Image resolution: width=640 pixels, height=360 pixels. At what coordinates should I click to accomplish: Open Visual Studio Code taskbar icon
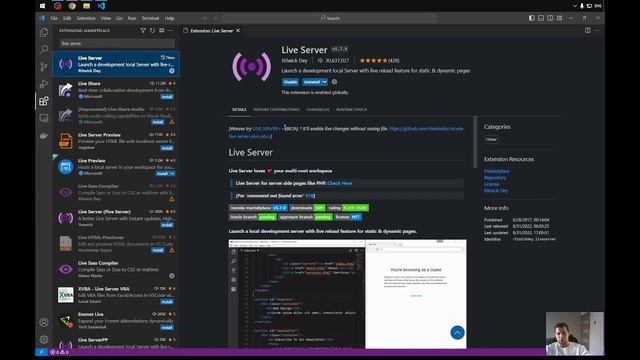click(101, 6)
